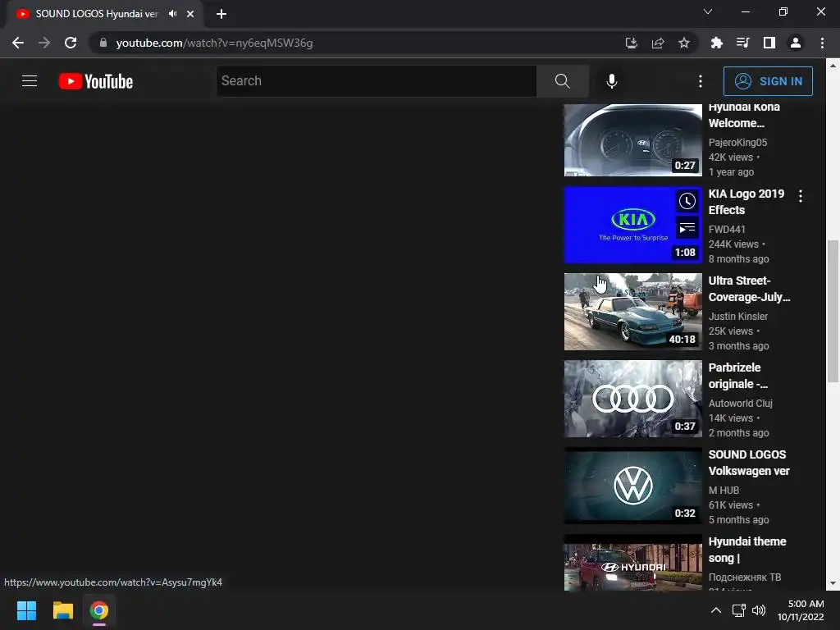Click the share this page icon

(x=658, y=43)
